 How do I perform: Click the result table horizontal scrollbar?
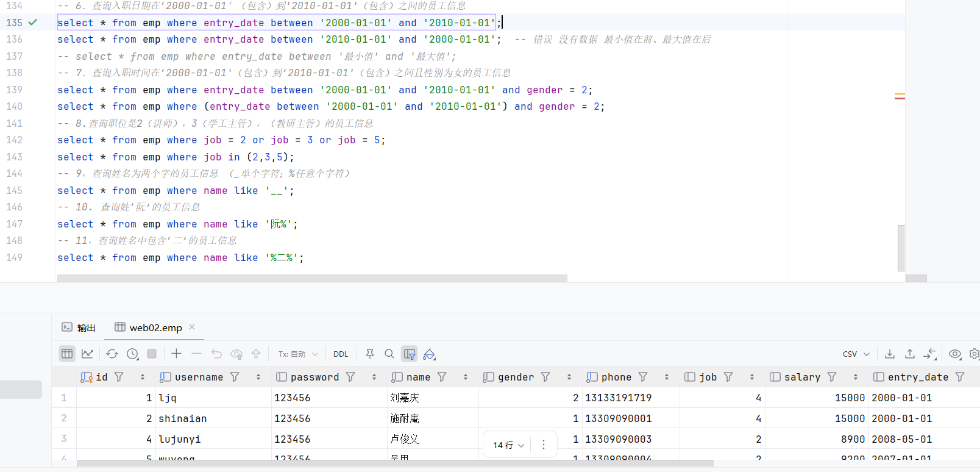pos(395,463)
